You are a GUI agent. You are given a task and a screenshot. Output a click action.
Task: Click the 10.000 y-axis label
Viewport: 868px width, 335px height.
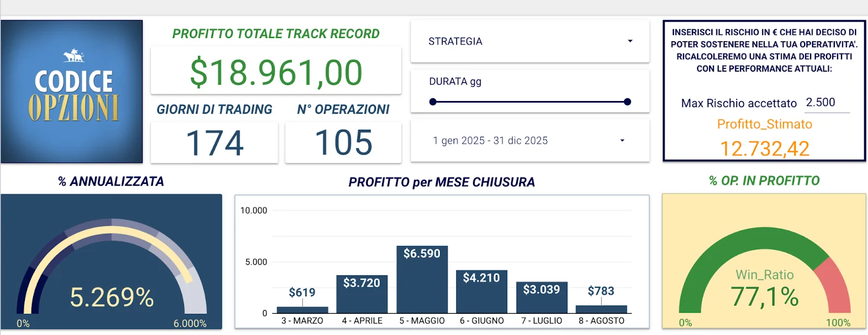pos(253,211)
